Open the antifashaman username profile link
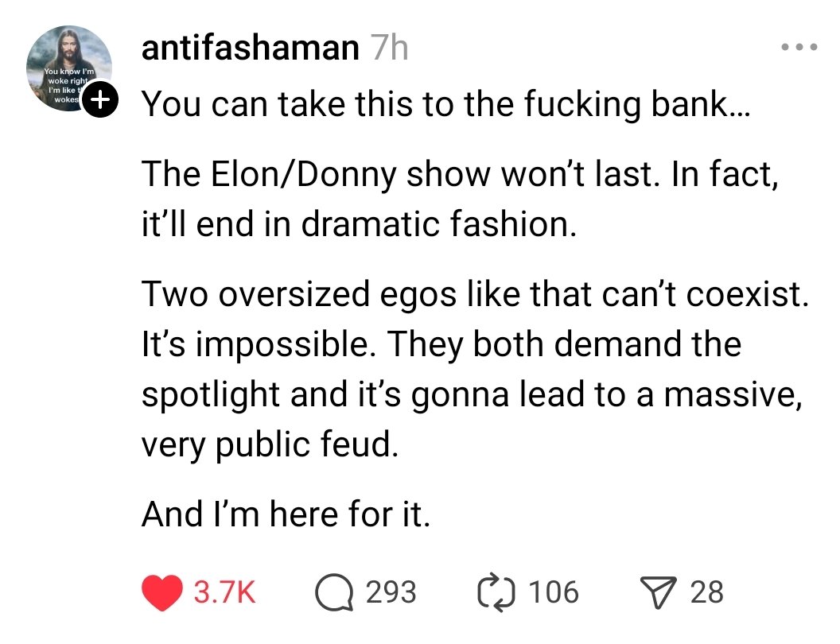This screenshot has width=840, height=644. tap(250, 49)
